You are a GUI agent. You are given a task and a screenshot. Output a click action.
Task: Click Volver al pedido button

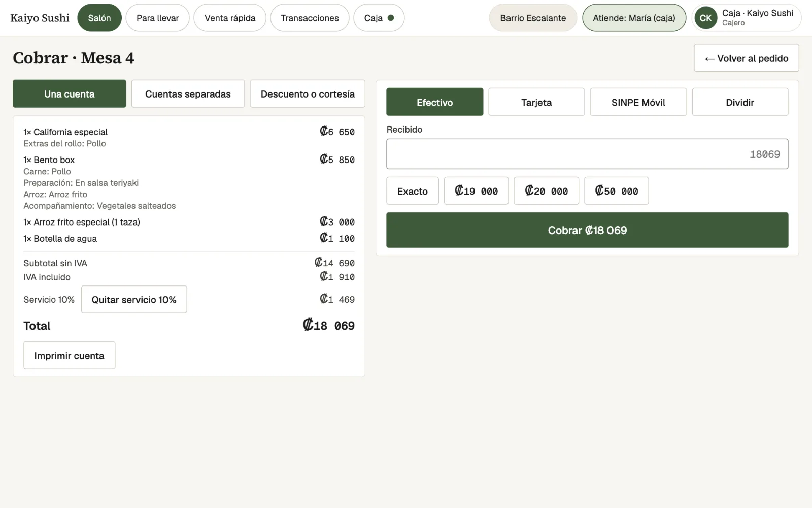tap(746, 58)
